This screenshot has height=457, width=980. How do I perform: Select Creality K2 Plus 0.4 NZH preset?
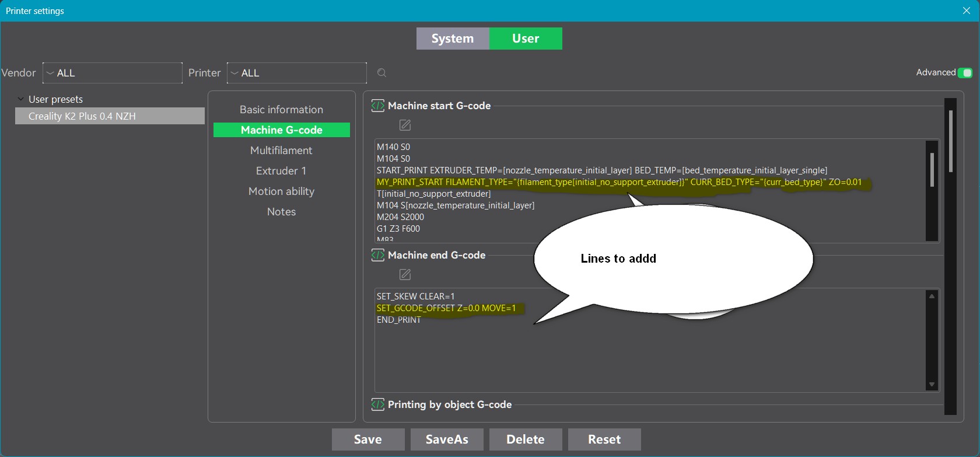[110, 116]
